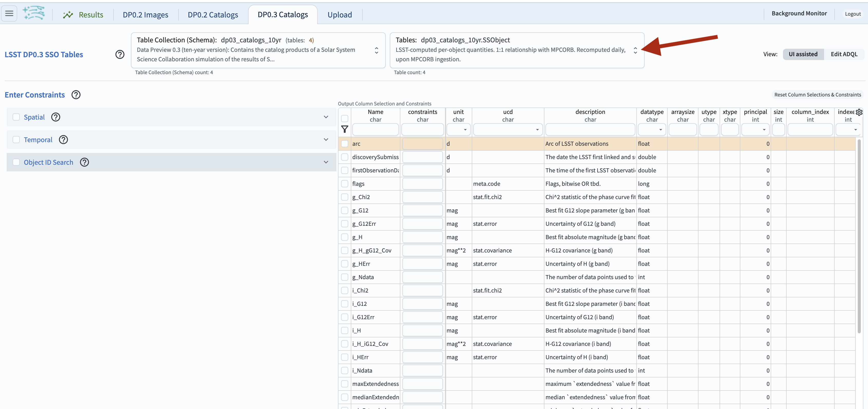
Task: Select the UI assisted view
Action: tap(803, 54)
